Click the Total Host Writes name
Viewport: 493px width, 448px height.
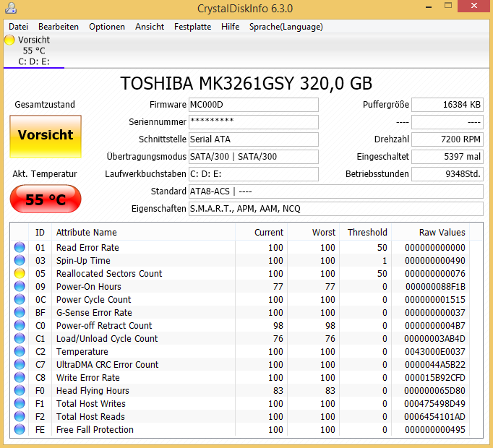(x=91, y=403)
